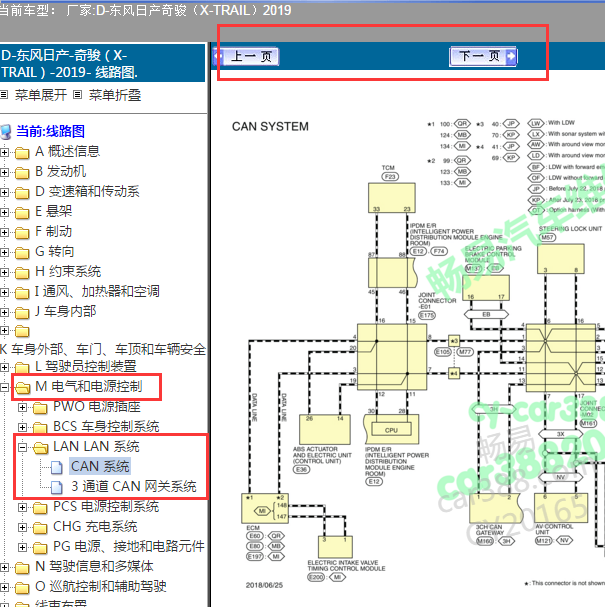
Task: Open the CAN 系统 wiring page
Action: tap(100, 466)
